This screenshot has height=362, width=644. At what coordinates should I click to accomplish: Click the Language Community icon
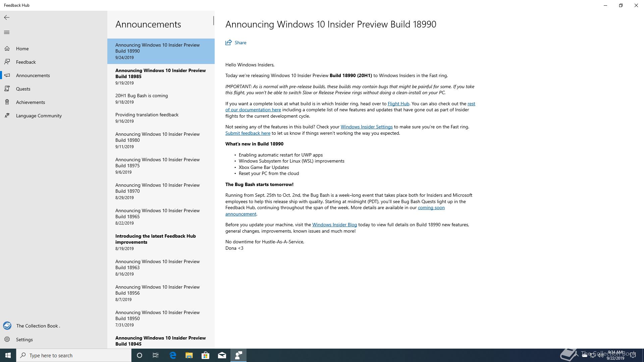[7, 116]
